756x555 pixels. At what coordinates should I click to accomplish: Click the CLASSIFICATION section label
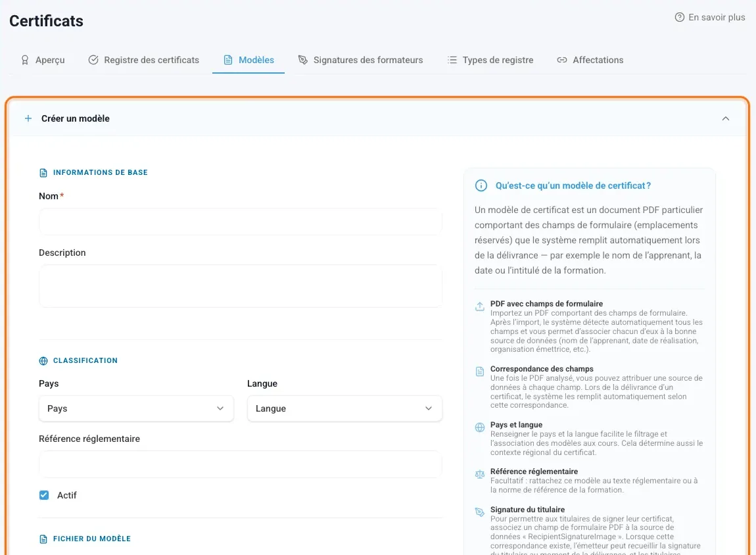click(x=85, y=360)
